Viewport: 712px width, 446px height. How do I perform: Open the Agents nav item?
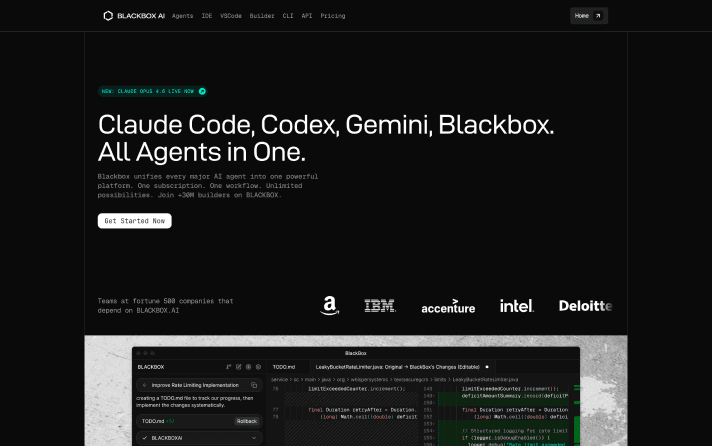[183, 16]
